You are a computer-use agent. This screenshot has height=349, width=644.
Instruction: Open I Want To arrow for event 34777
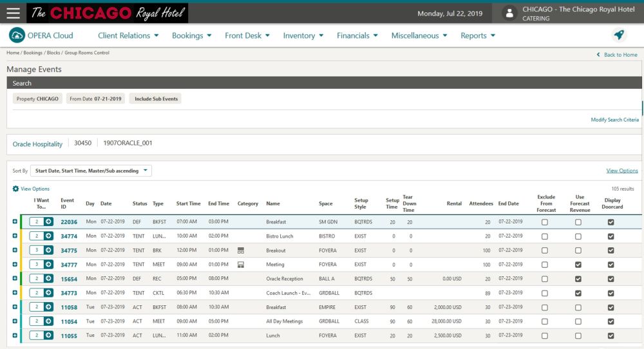pyautogui.click(x=48, y=265)
